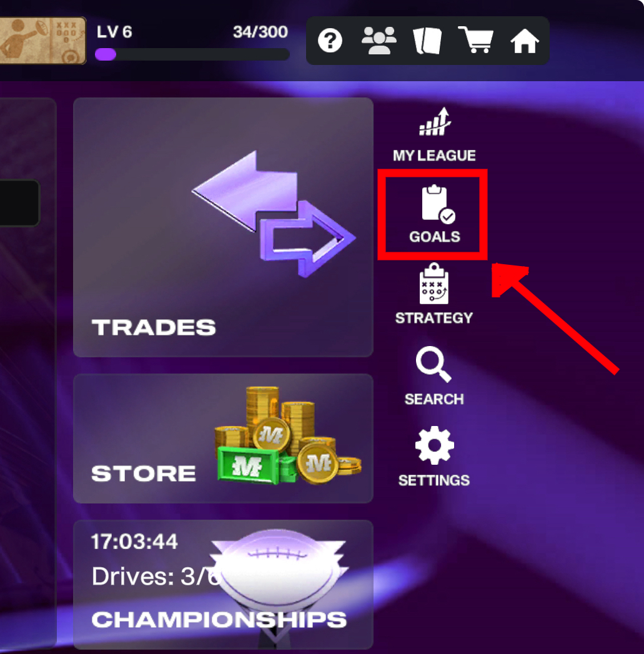Open the friends group icon

(x=379, y=41)
